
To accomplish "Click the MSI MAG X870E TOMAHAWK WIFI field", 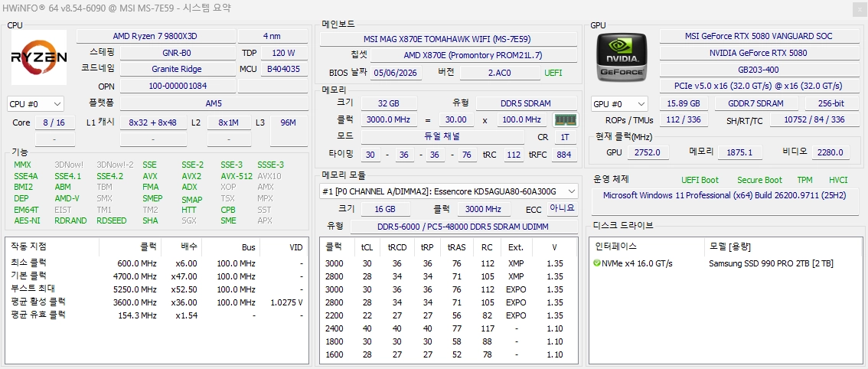I will click(x=449, y=39).
